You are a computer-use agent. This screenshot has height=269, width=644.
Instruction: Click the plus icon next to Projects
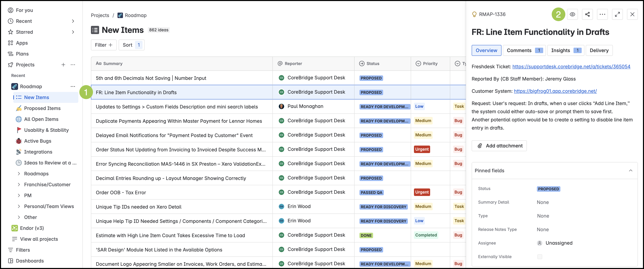coord(63,65)
